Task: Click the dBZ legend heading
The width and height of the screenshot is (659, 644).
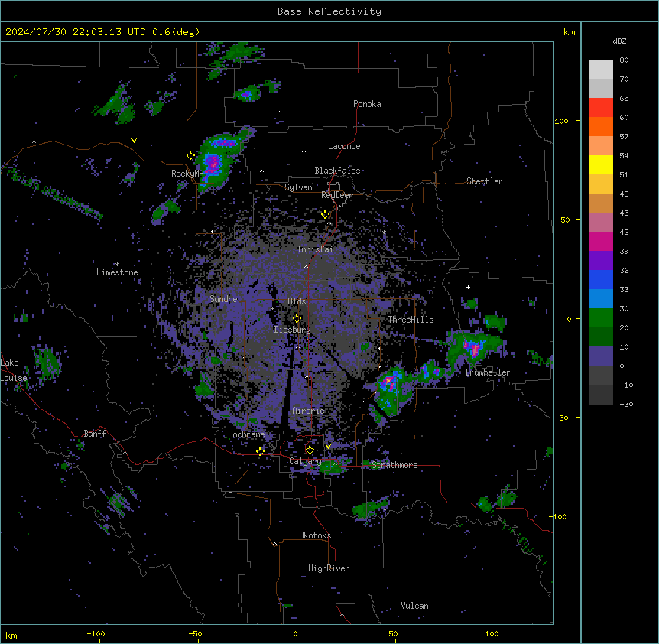Action: (619, 41)
